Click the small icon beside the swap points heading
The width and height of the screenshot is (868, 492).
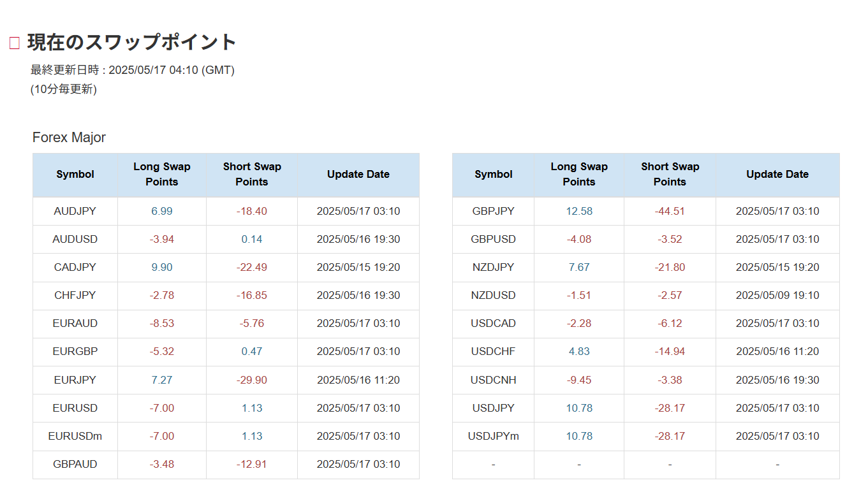(x=15, y=43)
